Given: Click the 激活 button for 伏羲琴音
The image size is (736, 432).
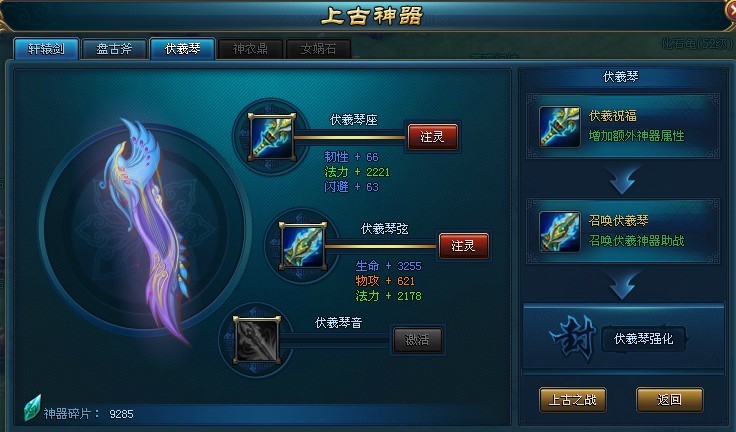Looking at the screenshot, I should click(x=417, y=339).
